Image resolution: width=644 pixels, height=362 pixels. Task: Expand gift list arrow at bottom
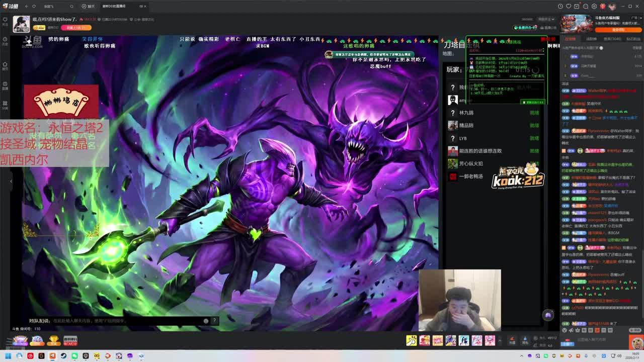(x=500, y=340)
